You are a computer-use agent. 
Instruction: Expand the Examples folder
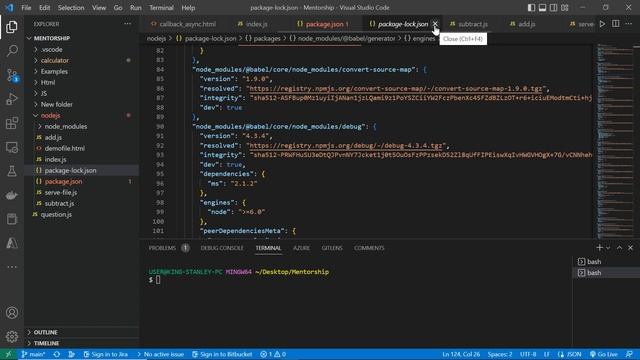tap(82, 71)
